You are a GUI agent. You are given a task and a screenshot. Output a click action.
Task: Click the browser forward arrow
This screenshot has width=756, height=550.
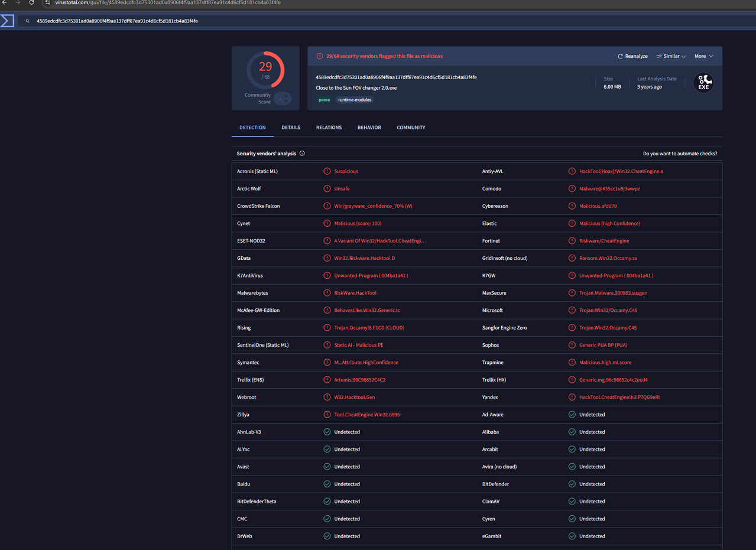(x=18, y=2)
